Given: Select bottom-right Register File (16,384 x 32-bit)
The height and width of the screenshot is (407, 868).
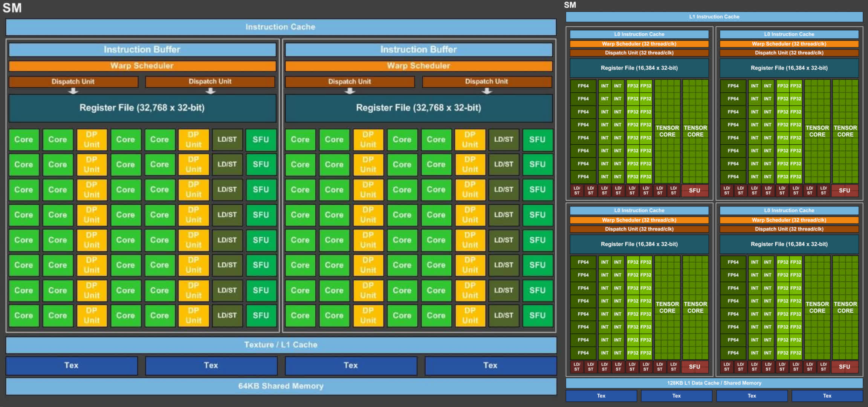Looking at the screenshot, I should [x=789, y=244].
